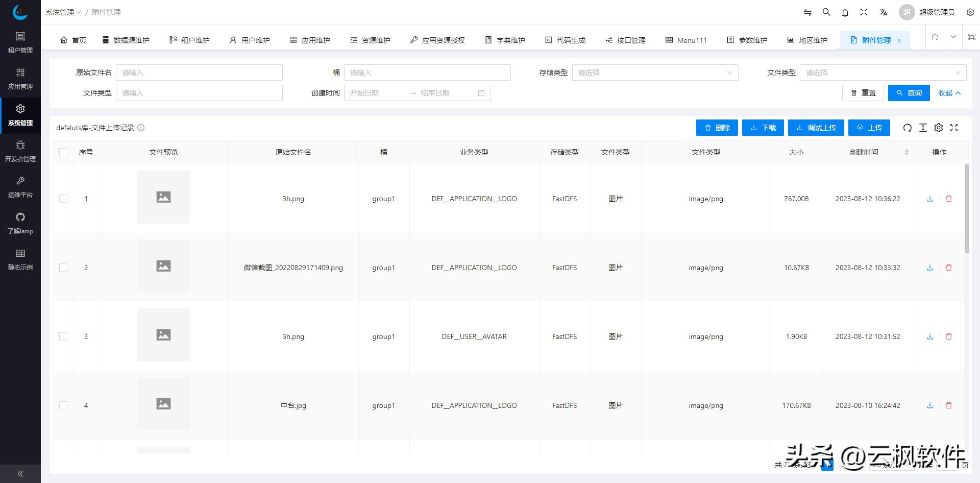This screenshot has height=483, width=980.
Task: Check the select-all checkbox in table header
Action: point(63,152)
